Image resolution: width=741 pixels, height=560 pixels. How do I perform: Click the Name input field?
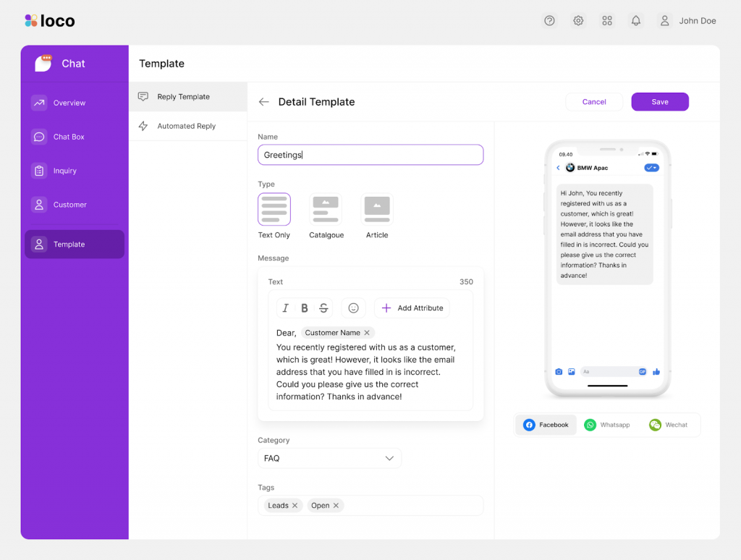pos(370,155)
